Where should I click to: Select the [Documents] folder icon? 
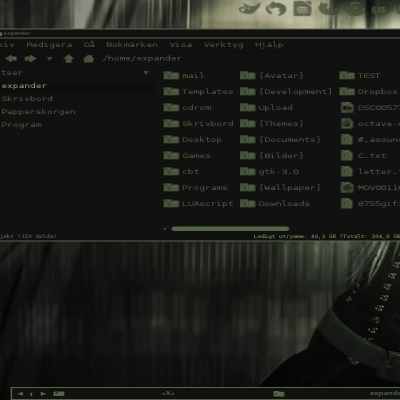(248, 140)
